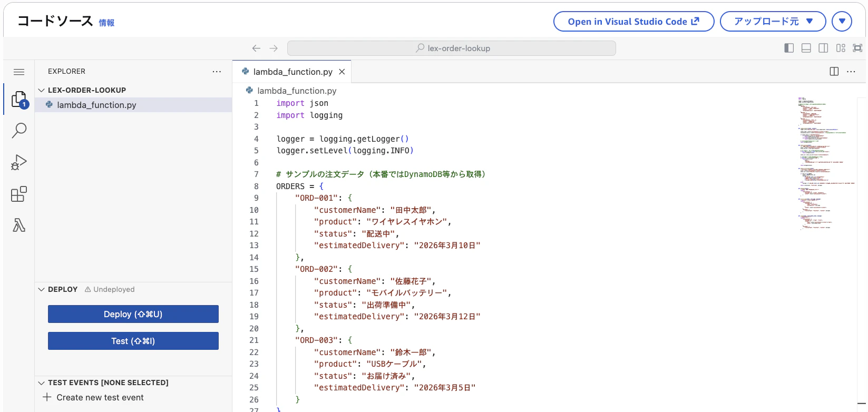
Task: Close the lambda_function.py tab
Action: click(342, 72)
